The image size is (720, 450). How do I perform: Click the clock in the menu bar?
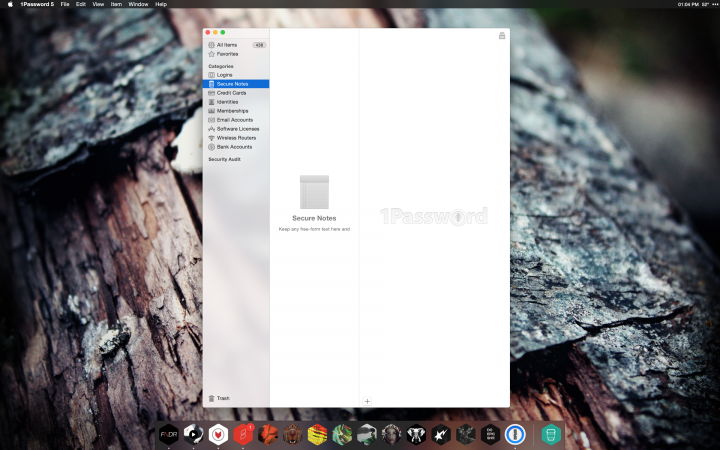[688, 4]
